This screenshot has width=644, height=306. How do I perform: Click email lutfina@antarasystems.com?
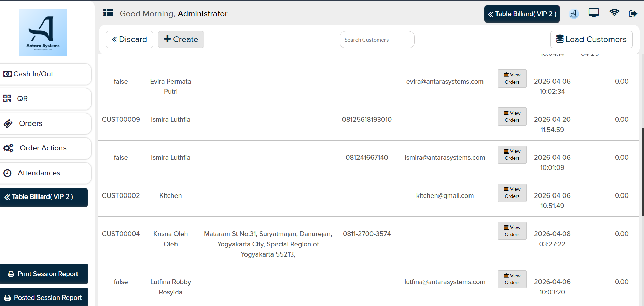(445, 282)
